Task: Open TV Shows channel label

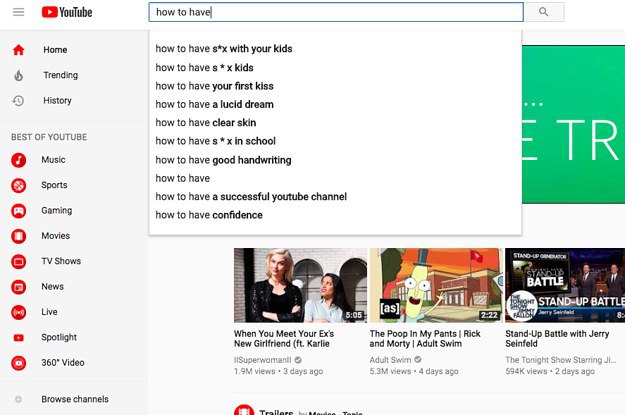Action: click(61, 261)
